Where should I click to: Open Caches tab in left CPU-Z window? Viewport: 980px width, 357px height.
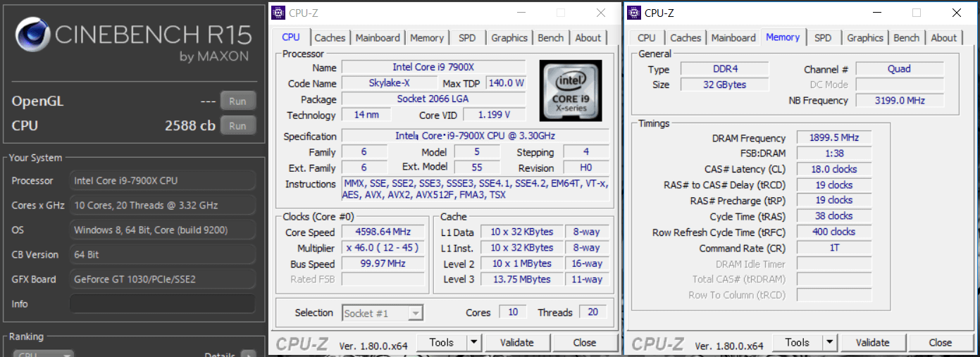pyautogui.click(x=330, y=38)
